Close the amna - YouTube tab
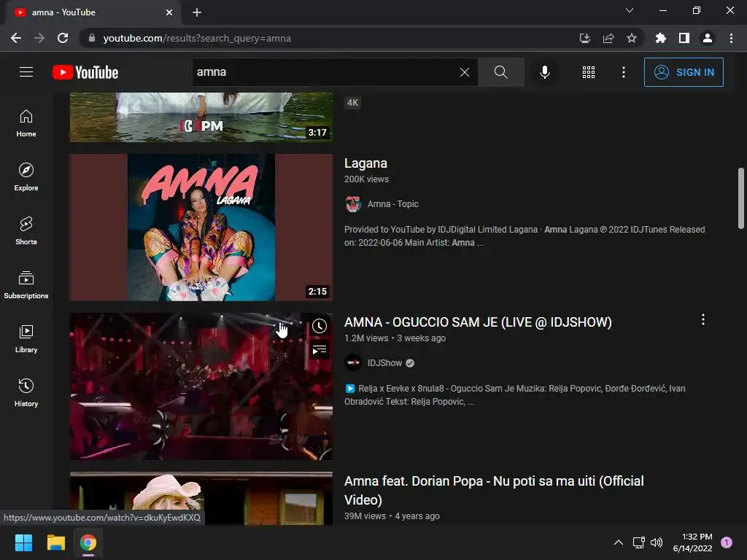 pos(169,12)
